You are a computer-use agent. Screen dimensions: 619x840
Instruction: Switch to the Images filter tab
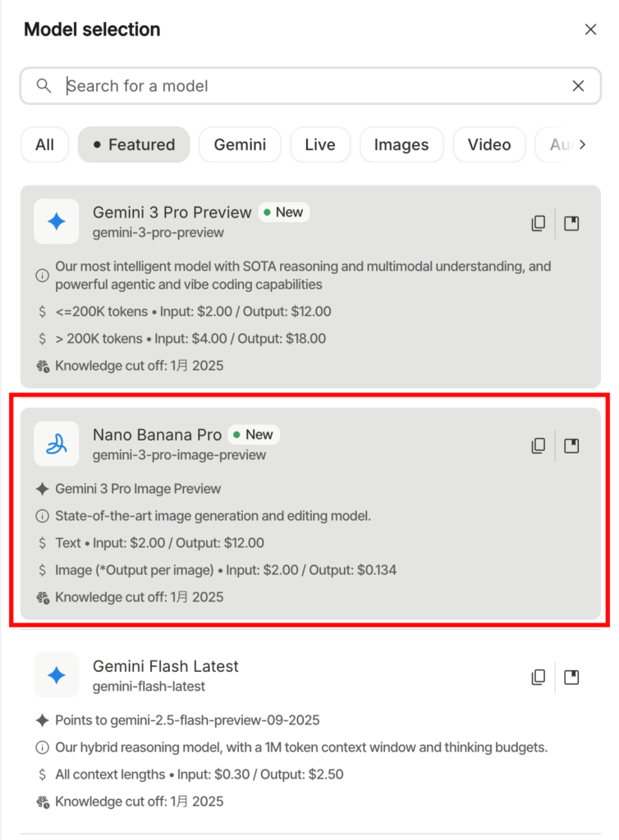(x=401, y=144)
